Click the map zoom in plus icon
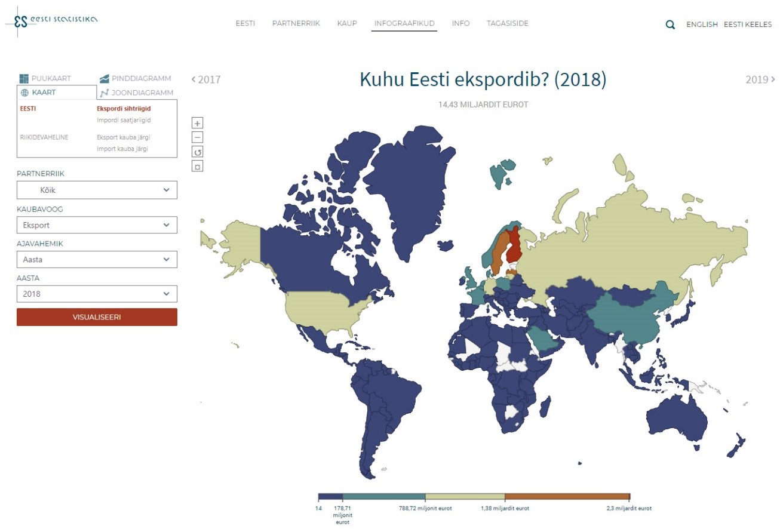This screenshot has width=780, height=532. click(198, 122)
